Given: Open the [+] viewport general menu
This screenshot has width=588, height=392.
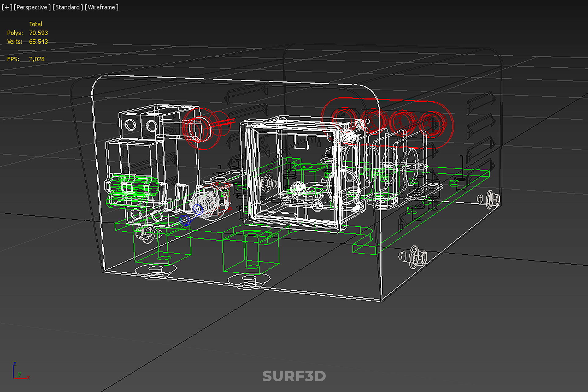Looking at the screenshot, I should (7, 7).
